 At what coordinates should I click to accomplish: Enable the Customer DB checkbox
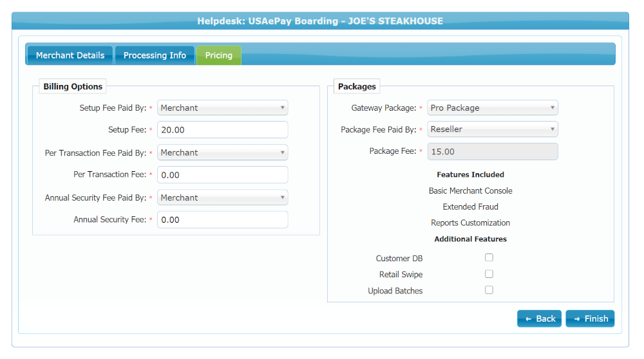click(489, 257)
